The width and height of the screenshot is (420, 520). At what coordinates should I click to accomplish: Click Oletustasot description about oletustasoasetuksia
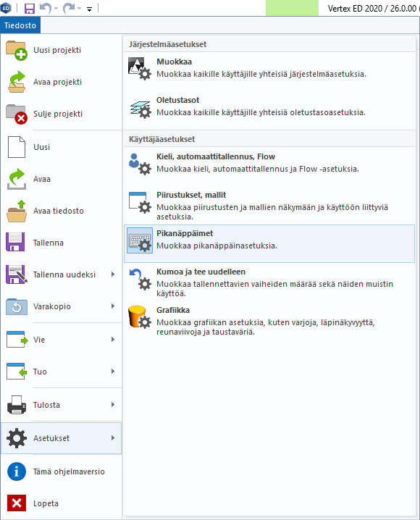[x=261, y=112]
